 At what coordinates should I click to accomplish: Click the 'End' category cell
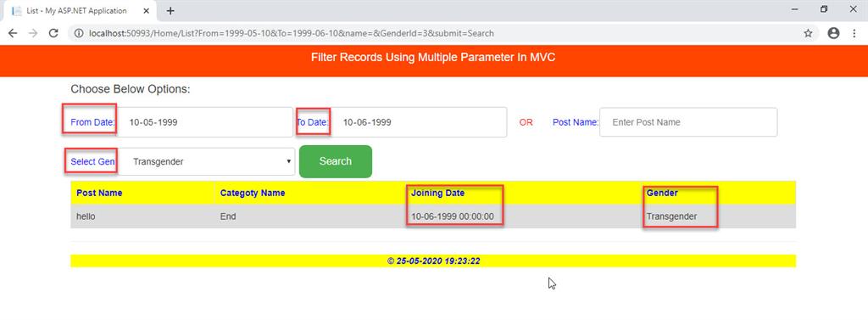227,216
